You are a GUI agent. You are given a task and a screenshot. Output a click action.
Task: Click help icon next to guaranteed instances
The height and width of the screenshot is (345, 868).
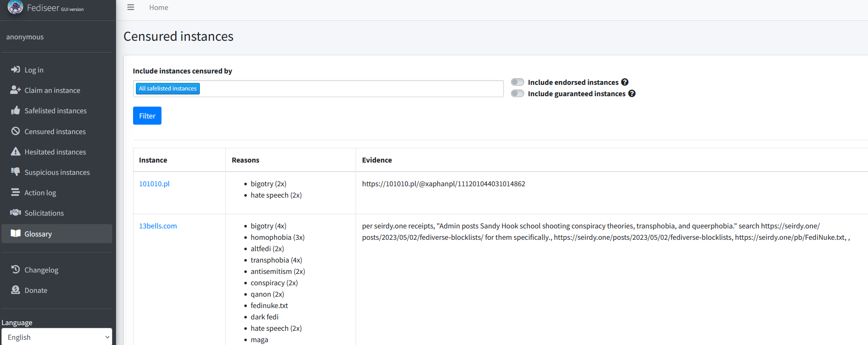coord(632,93)
